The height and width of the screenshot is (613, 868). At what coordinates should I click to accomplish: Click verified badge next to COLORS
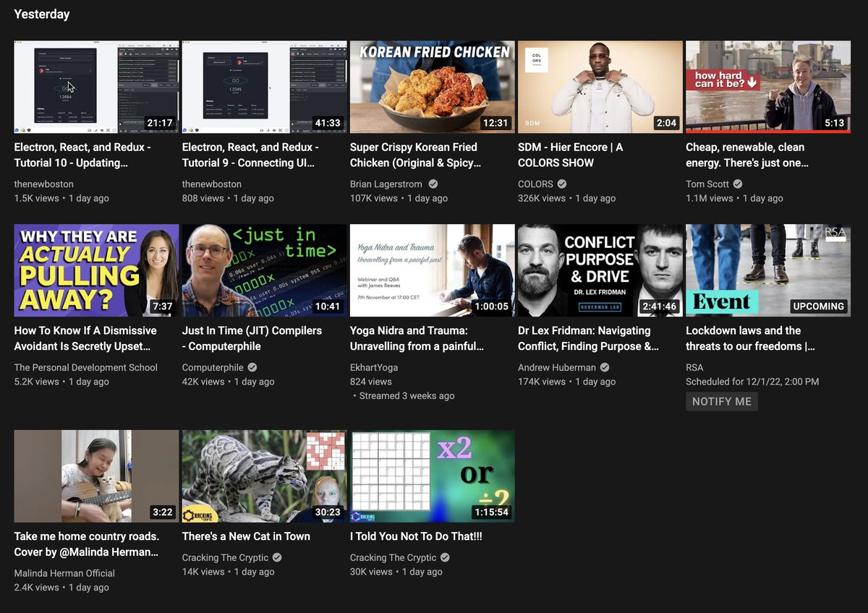(562, 184)
